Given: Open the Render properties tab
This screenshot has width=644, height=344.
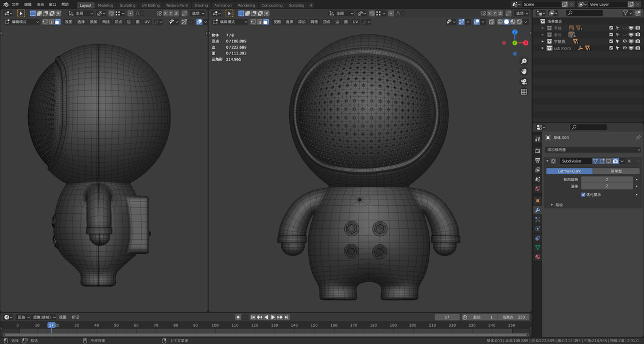Looking at the screenshot, I should click(538, 151).
